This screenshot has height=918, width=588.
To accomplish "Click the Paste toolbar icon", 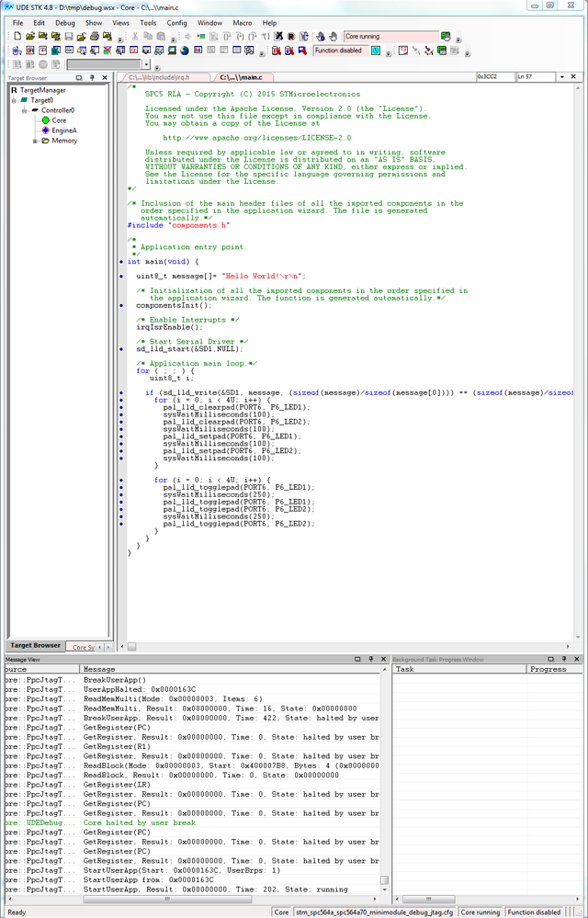I will 161,37.
